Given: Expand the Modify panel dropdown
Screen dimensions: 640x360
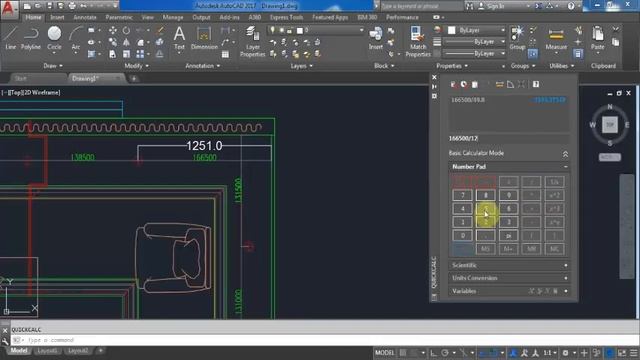Looking at the screenshot, I should (137, 66).
